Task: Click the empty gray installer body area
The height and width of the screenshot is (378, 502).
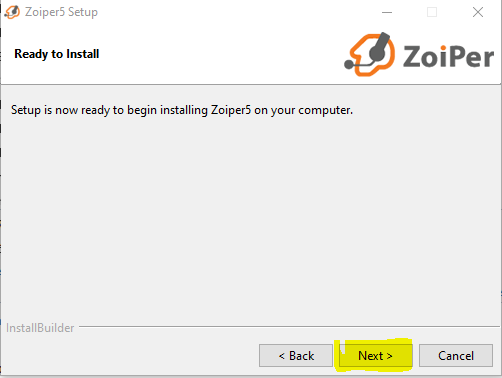Action: pyautogui.click(x=251, y=217)
